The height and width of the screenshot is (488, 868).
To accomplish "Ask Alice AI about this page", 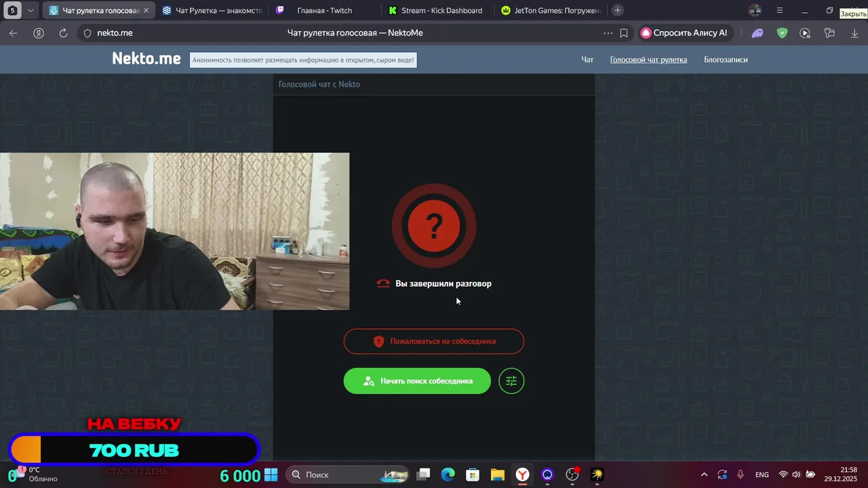I will tap(685, 33).
